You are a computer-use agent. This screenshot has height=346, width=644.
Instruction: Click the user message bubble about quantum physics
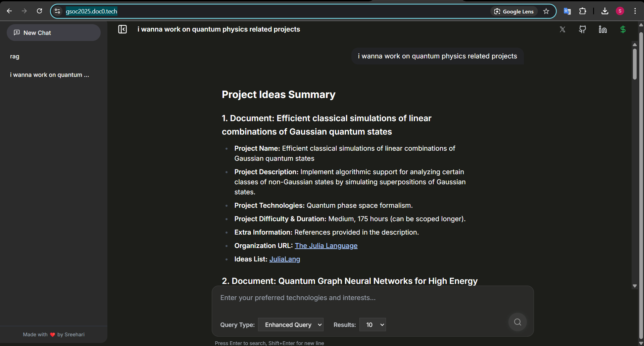tap(437, 56)
